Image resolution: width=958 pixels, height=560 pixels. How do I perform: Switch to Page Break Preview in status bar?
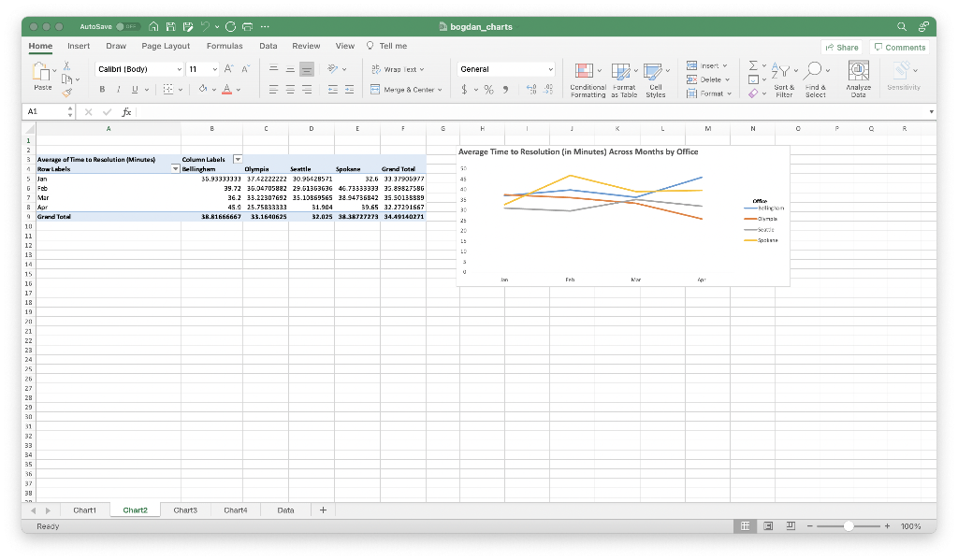(791, 525)
